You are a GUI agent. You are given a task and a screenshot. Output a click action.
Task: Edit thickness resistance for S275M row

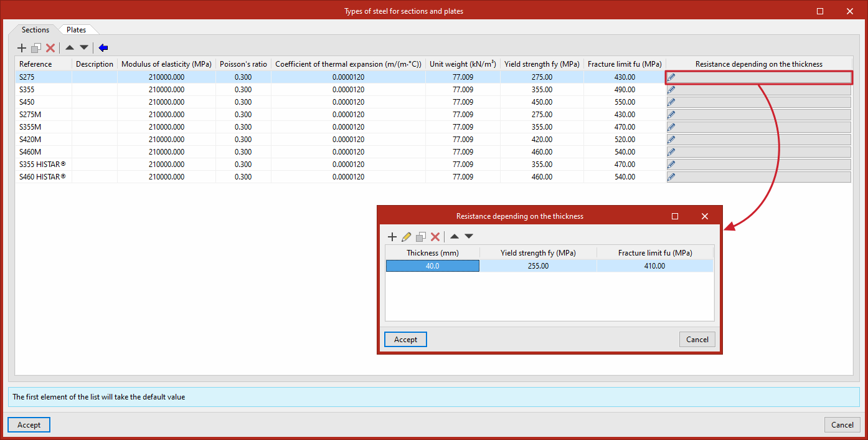click(758, 115)
